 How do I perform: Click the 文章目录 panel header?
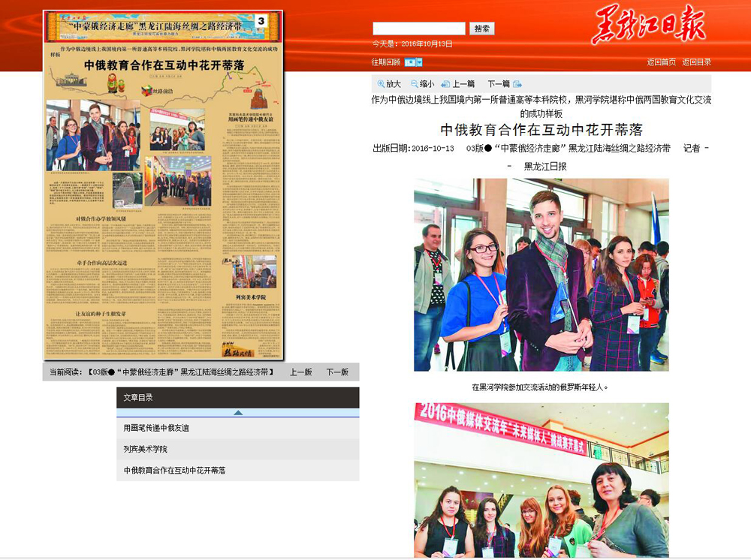pos(237,398)
